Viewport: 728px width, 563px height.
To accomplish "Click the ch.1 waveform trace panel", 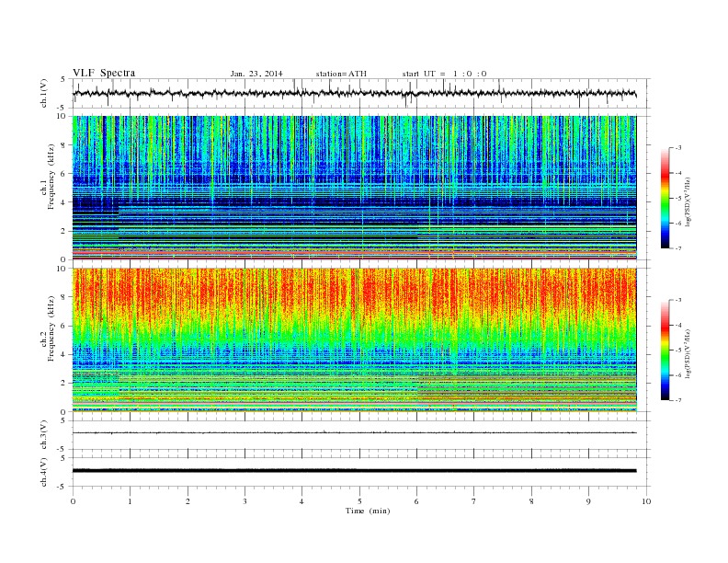I will pos(361,93).
